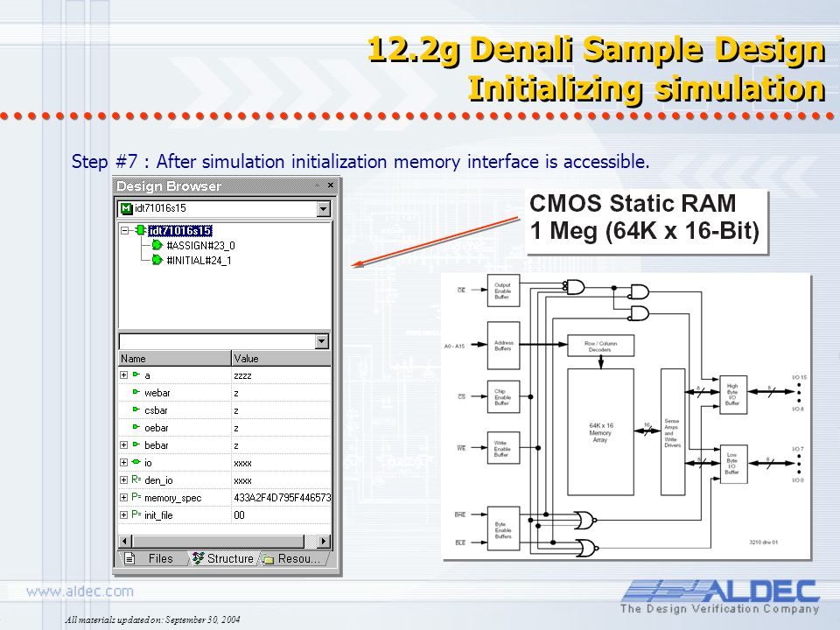Expand the memory_spec parameter row
This screenshot has width=840, height=630.
coord(123,497)
